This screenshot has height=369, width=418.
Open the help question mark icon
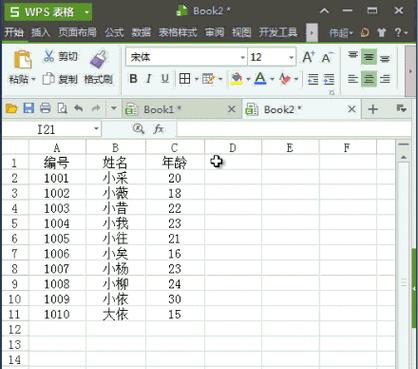pos(398,32)
